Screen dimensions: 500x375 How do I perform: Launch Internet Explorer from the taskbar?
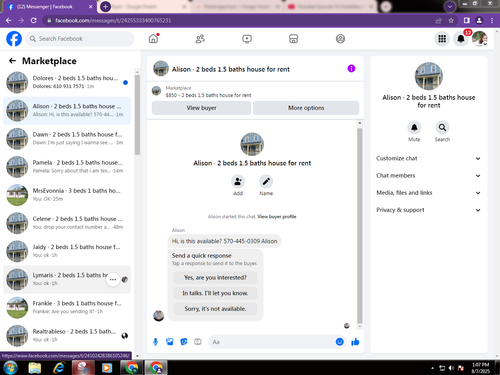pyautogui.click(x=59, y=368)
